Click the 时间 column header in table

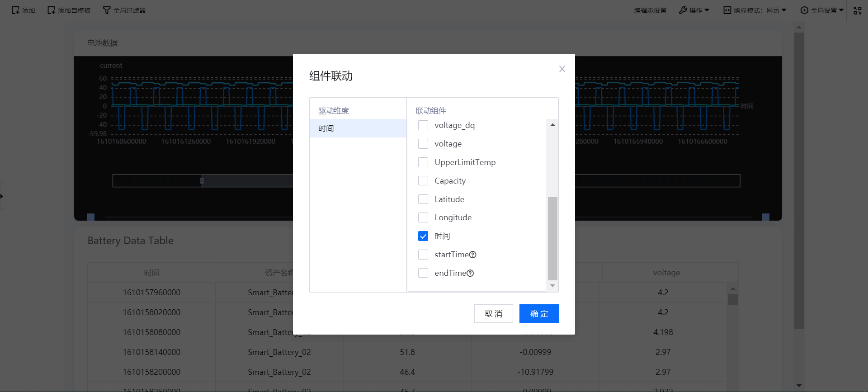coord(151,273)
